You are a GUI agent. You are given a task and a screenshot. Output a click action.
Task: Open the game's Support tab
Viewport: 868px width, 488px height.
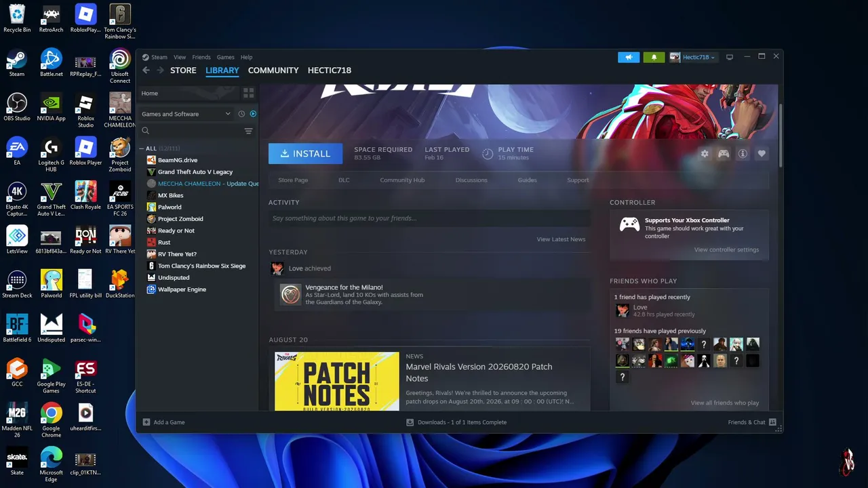(x=578, y=180)
